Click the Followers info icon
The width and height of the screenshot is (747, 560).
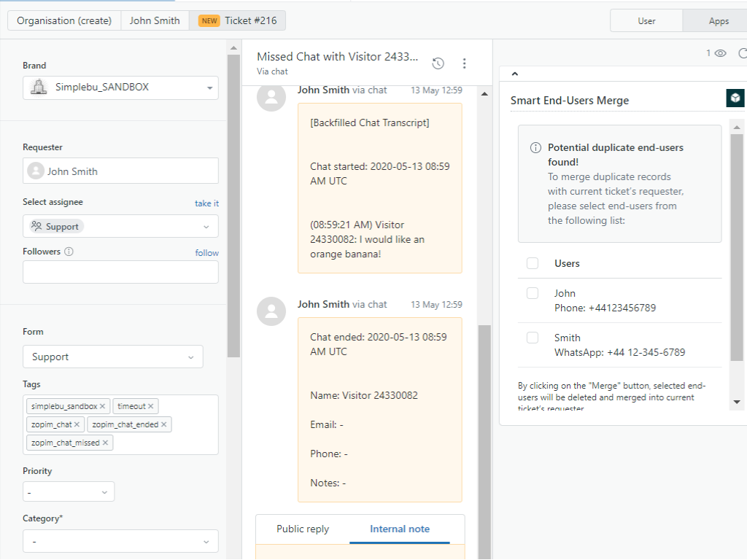click(69, 252)
